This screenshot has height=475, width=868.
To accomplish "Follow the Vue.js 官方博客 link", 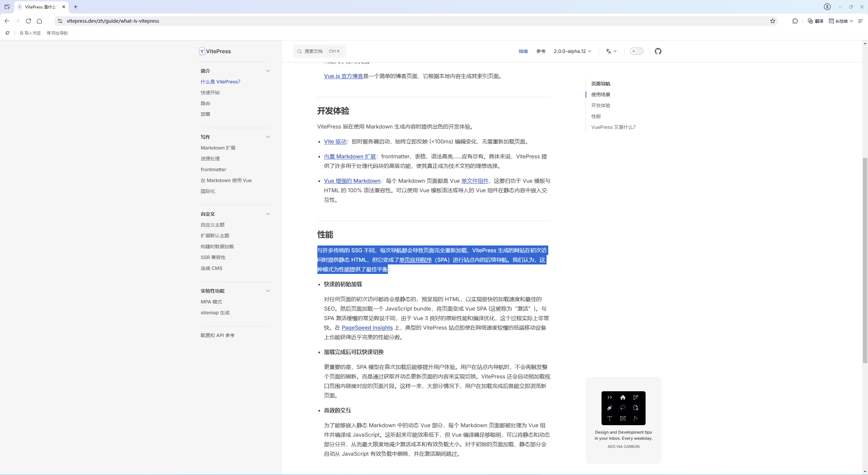I will [x=343, y=76].
